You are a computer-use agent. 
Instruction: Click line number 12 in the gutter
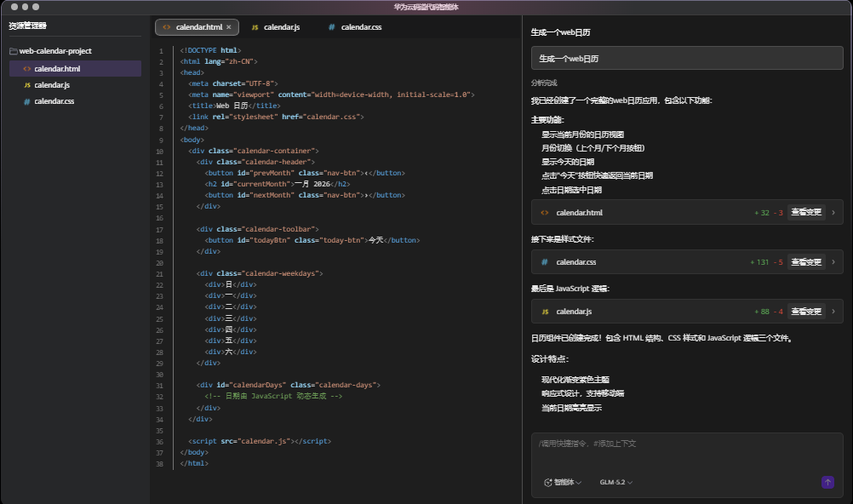159,174
